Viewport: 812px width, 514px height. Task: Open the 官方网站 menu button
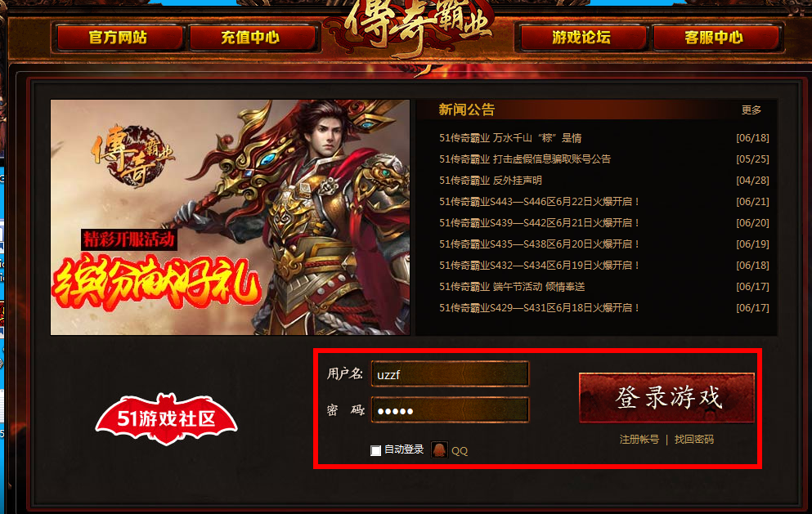coord(119,38)
